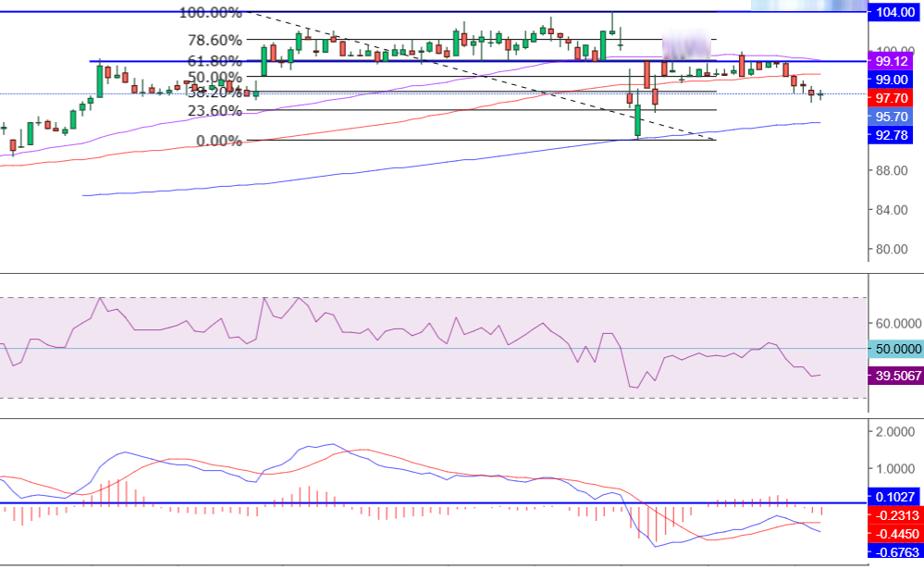
Task: Click the 84.00 price axis value
Action: tap(892, 210)
